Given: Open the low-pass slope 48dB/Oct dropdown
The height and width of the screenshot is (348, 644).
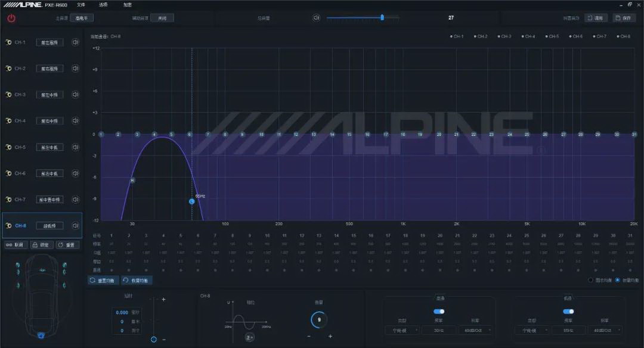Looking at the screenshot, I should [x=605, y=330].
